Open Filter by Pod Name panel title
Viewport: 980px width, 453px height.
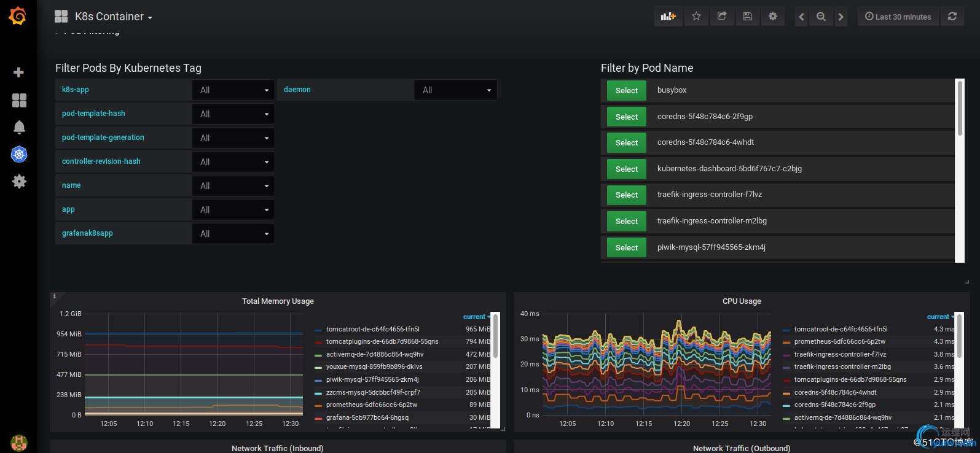[x=647, y=68]
